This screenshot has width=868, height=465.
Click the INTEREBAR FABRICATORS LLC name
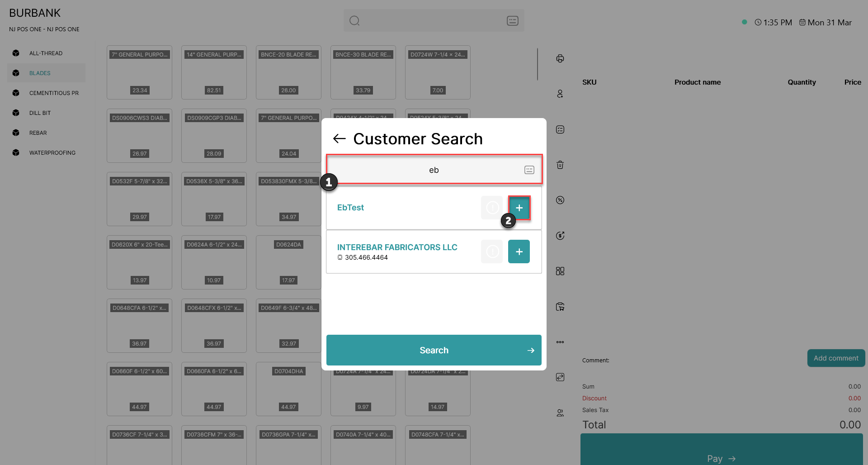tap(397, 247)
